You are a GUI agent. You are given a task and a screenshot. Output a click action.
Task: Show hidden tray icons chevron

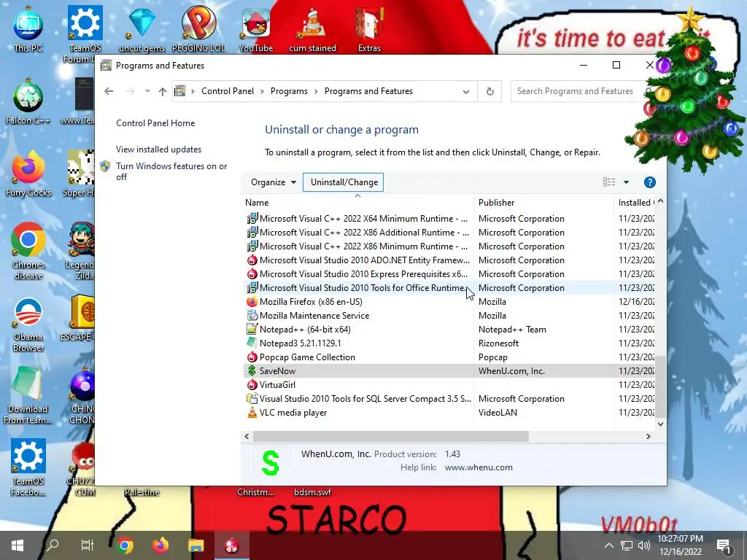pos(609,545)
